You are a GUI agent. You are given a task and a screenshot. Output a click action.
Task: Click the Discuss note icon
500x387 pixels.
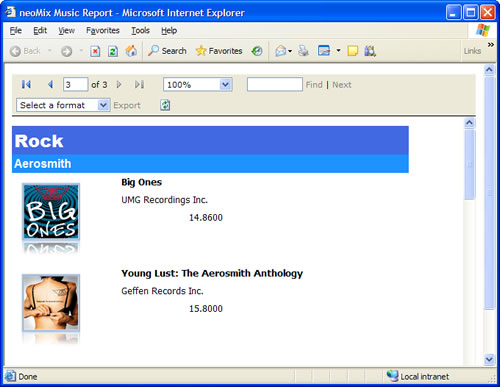(353, 51)
